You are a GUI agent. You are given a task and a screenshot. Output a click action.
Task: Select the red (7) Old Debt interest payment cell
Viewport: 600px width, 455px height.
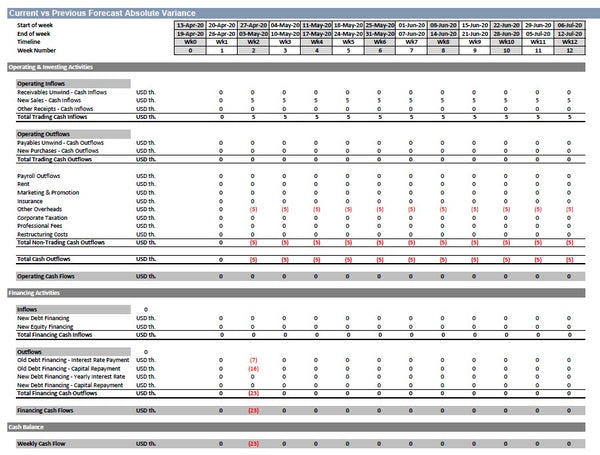253,360
